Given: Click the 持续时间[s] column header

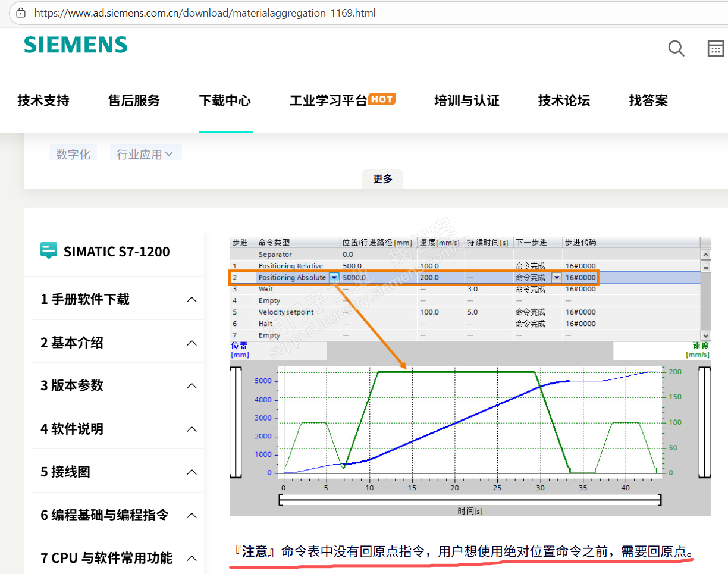Looking at the screenshot, I should click(489, 243).
